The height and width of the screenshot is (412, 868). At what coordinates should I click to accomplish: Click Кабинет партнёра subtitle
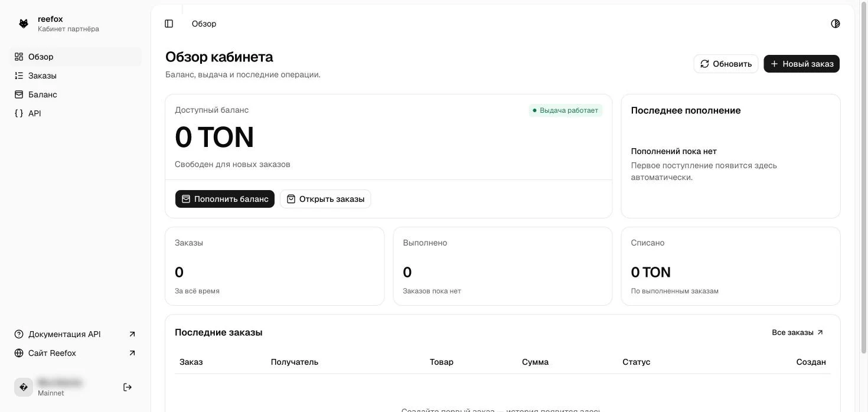(x=68, y=29)
